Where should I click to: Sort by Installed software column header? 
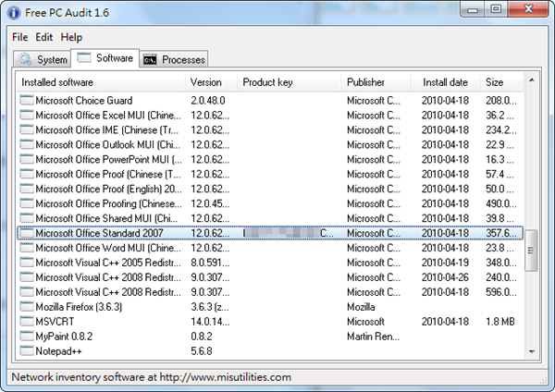[x=101, y=82]
